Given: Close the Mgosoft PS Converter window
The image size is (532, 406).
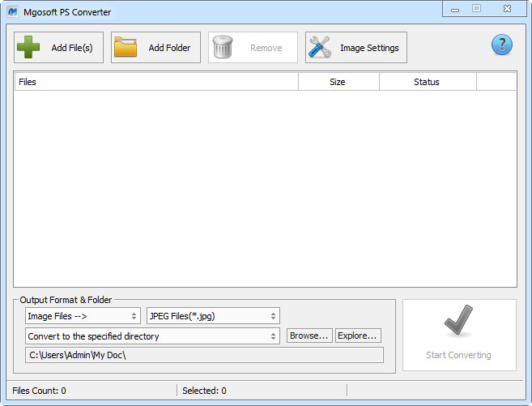Looking at the screenshot, I should [507, 8].
